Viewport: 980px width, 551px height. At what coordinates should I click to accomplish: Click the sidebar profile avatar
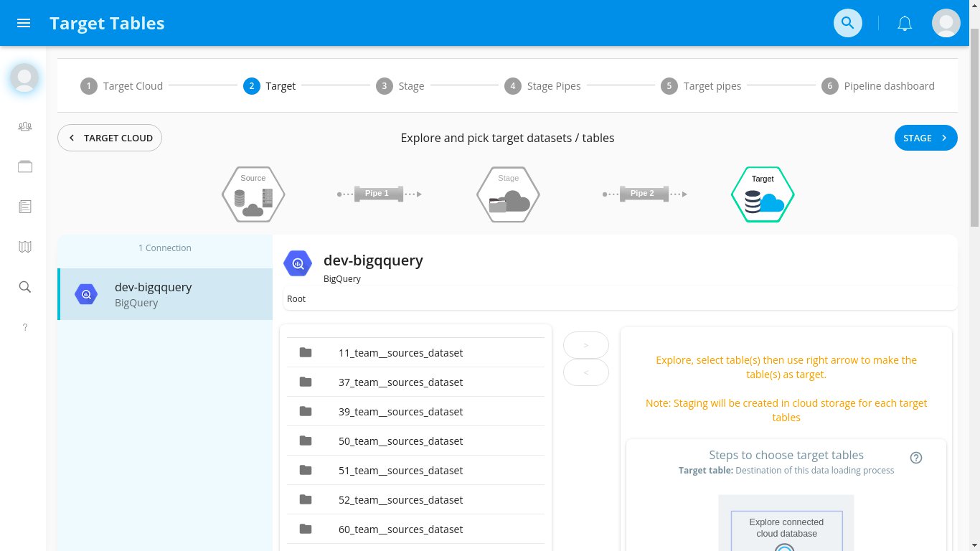click(x=24, y=77)
